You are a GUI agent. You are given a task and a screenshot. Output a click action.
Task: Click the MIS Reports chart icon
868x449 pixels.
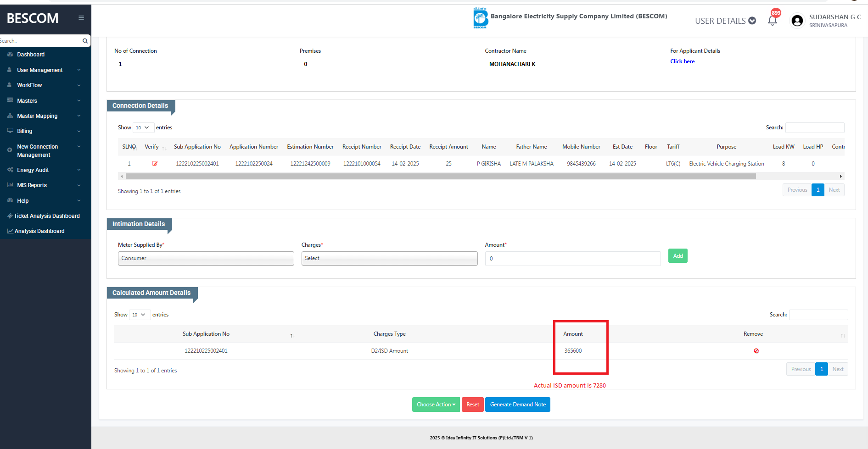[10, 185]
